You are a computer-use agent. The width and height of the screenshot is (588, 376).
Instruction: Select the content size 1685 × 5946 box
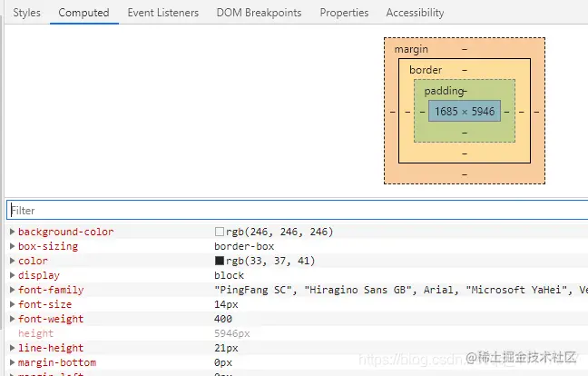(465, 111)
